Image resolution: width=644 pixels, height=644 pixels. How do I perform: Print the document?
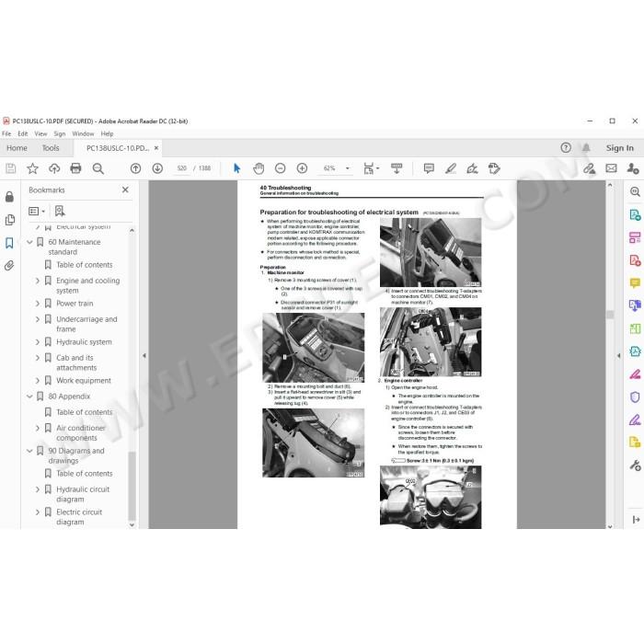[x=75, y=168]
